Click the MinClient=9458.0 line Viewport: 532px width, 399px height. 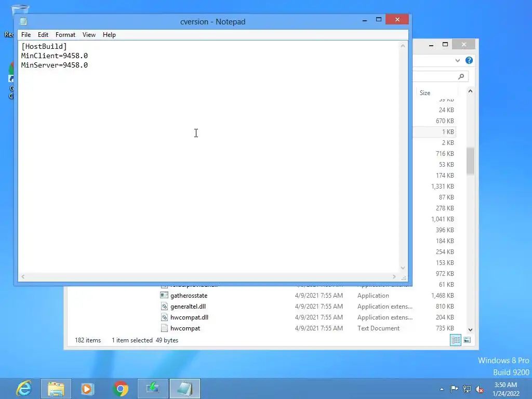click(54, 56)
